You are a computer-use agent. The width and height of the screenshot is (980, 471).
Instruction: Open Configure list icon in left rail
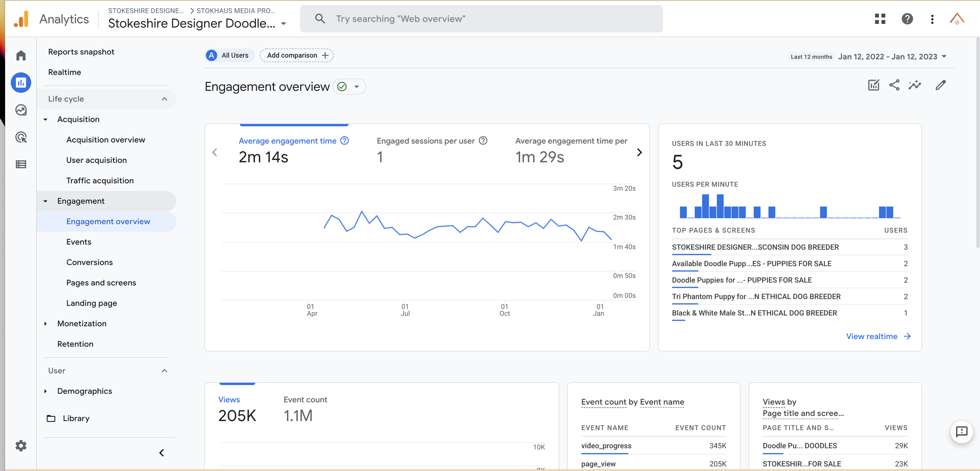pos(21,164)
